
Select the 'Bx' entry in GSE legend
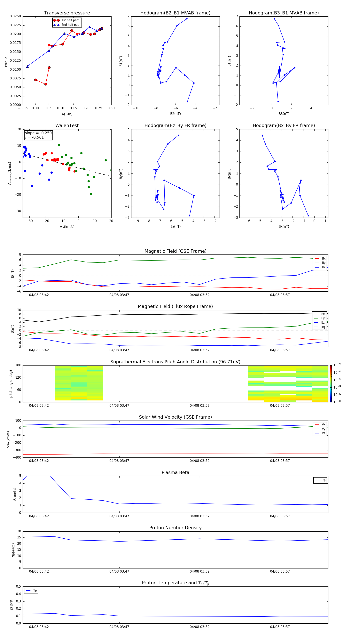[320, 259]
